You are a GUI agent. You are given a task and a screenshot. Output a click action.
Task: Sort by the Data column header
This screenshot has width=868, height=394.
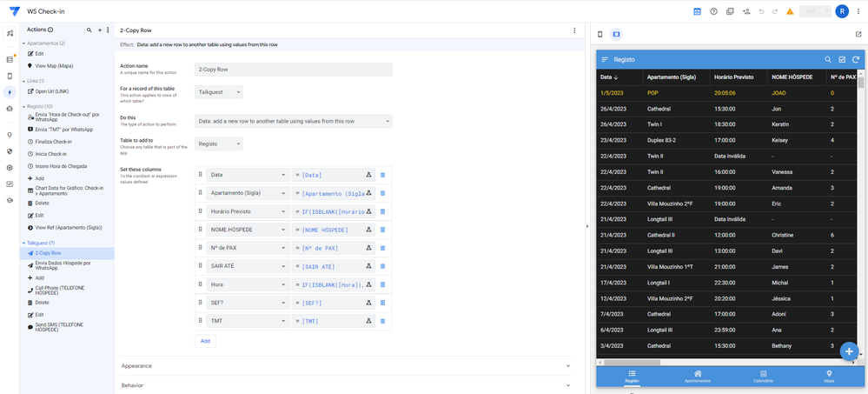point(609,77)
